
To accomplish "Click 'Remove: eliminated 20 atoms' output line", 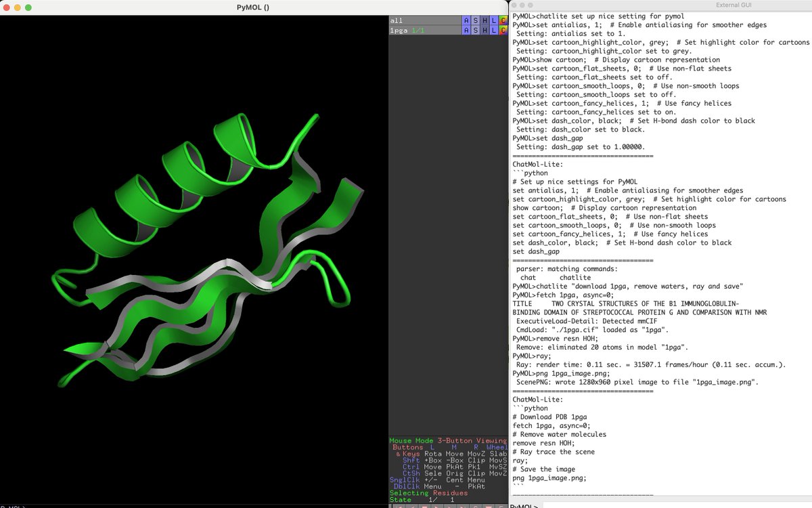I will [602, 347].
